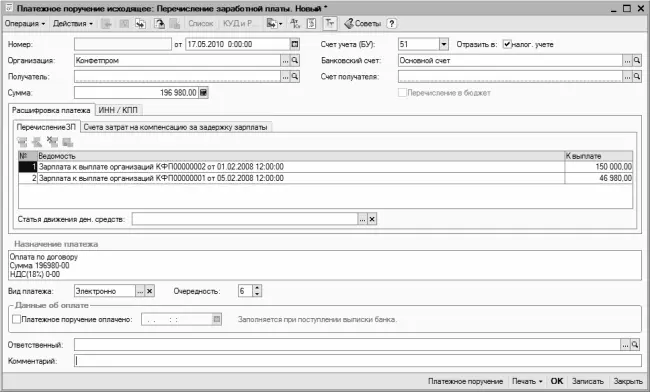Viewport: 650px width, 392px height.
Task: Click the Закрыть button
Action: pyautogui.click(x=628, y=381)
